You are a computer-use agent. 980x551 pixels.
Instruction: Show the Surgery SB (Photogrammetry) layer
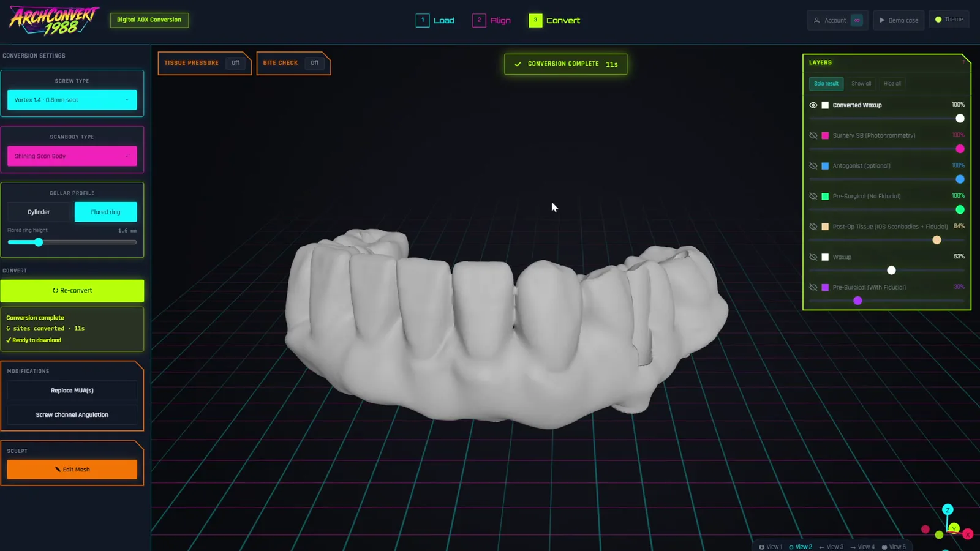click(813, 135)
